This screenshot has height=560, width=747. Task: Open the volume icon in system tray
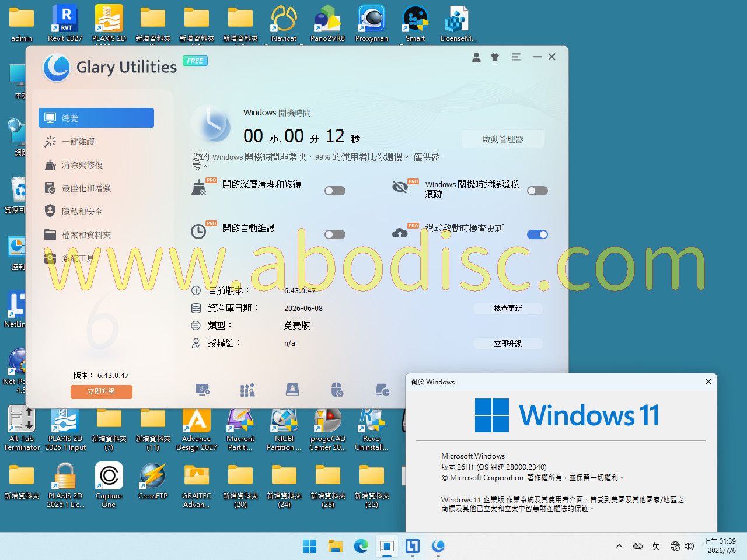pyautogui.click(x=689, y=546)
